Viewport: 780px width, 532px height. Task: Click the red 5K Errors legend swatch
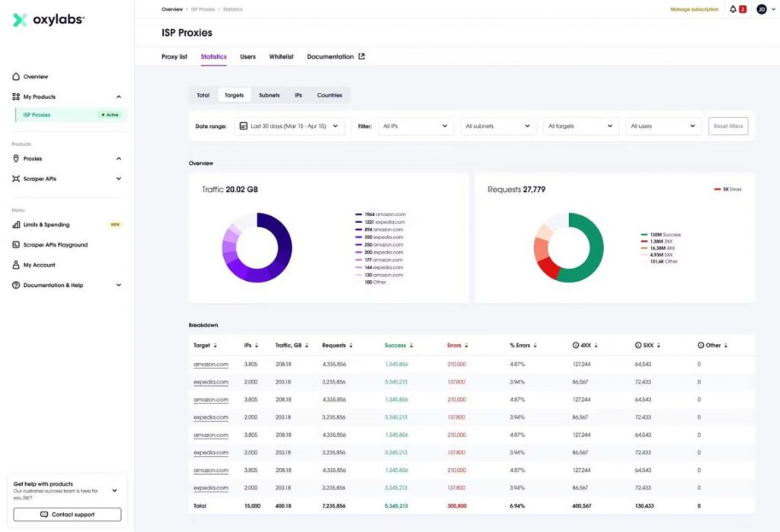(718, 190)
